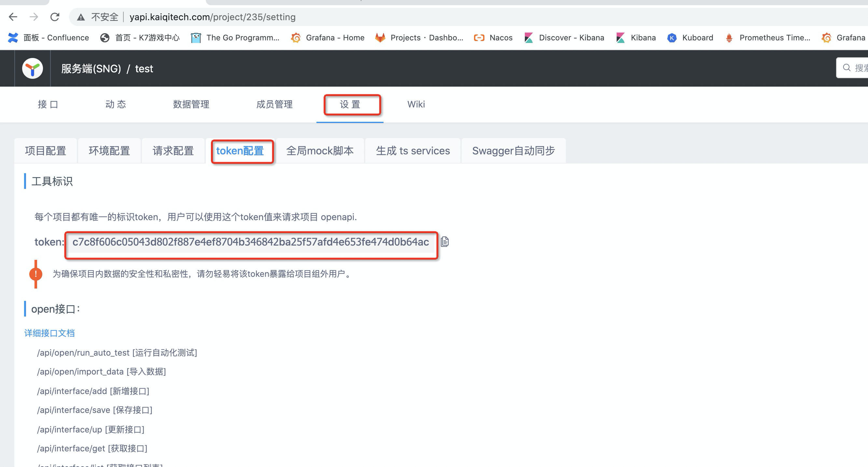The image size is (868, 467).
Task: Open the last Grafana bookmark
Action: [x=844, y=38]
